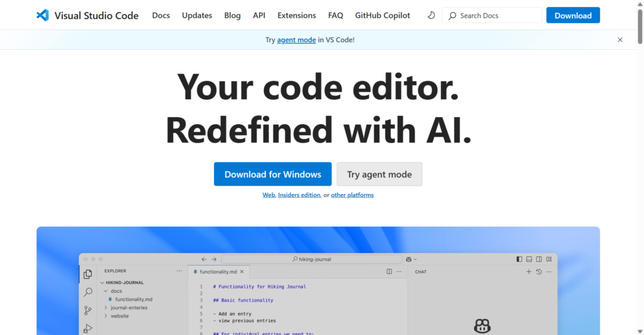Click the hero screenshot of the editor
Screen dimensions: 644x335
[x=318, y=281]
